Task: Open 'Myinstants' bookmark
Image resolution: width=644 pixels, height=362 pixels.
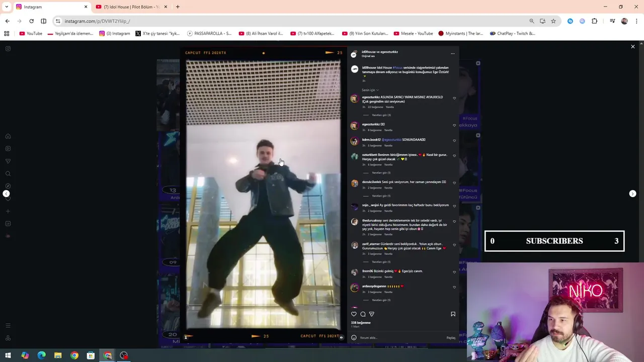Action: [x=461, y=34]
